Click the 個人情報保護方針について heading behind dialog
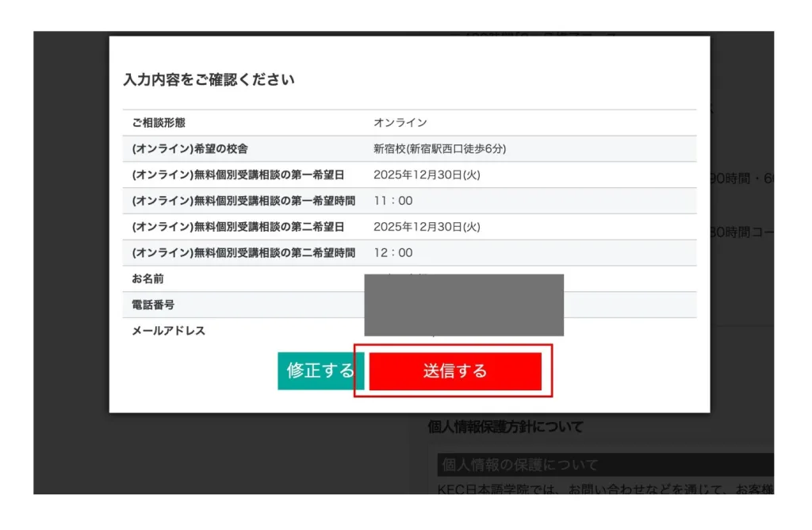This screenshot has height=530, width=812. pyautogui.click(x=505, y=427)
